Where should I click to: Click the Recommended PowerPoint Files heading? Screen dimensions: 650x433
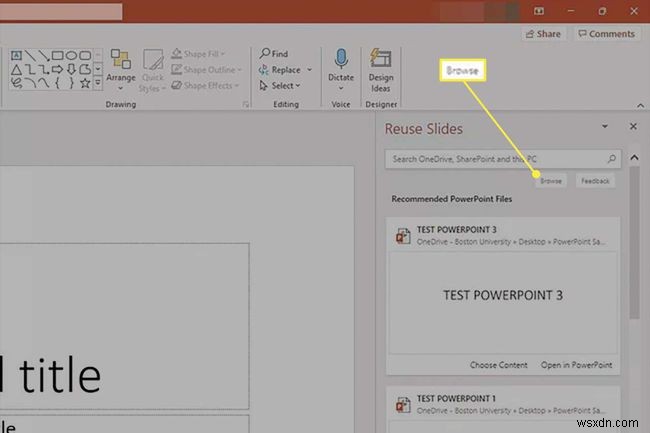point(451,199)
